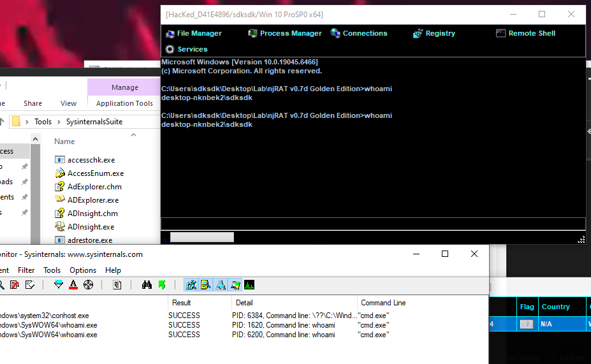Toggle show registry activity button
The image size is (591, 364).
[x=191, y=285]
